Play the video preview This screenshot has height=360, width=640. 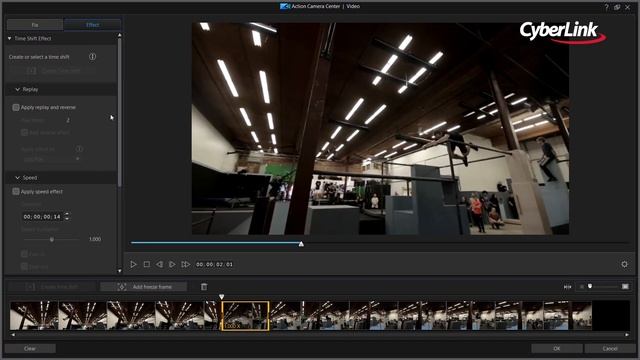tap(133, 264)
